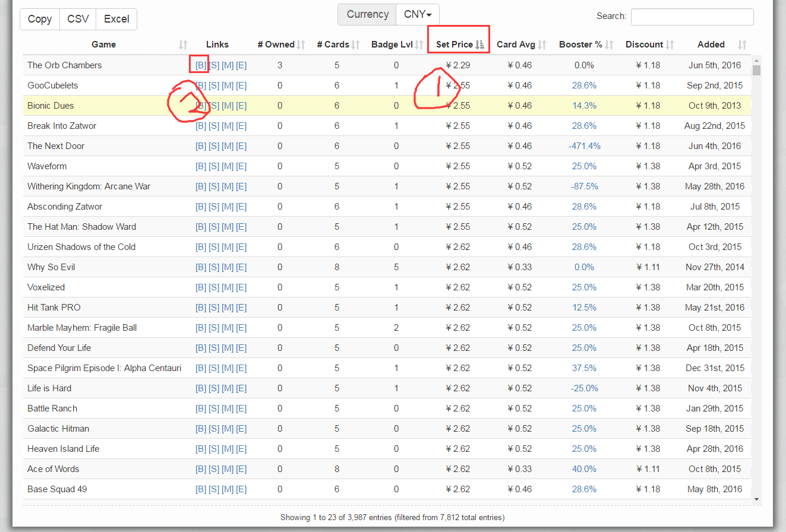This screenshot has height=532, width=786.
Task: Click the 37.5% booster for Space Pilgrim
Action: [584, 368]
